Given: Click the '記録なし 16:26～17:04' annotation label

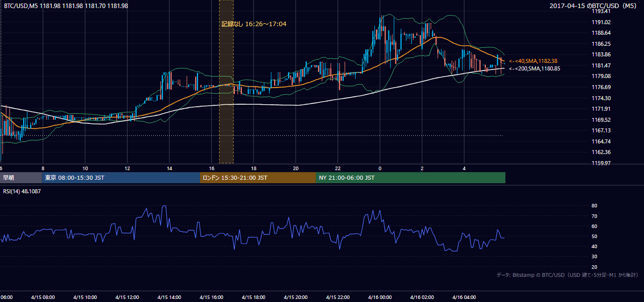Looking at the screenshot, I should click(254, 24).
